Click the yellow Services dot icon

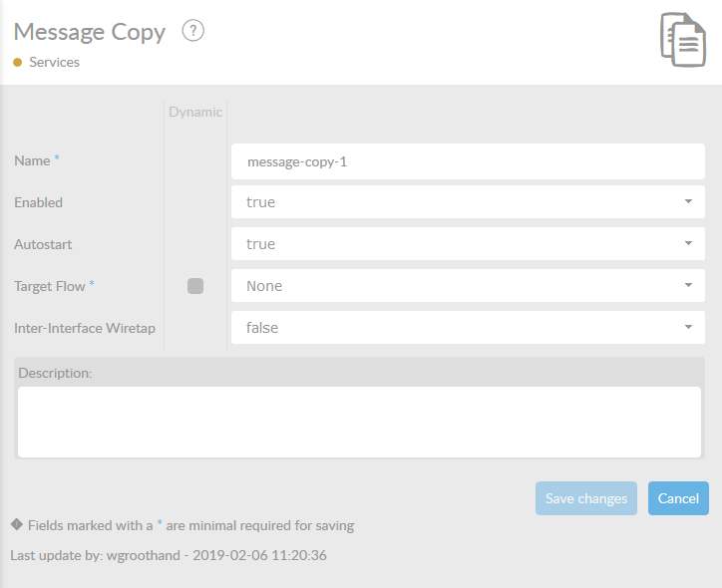[18, 62]
